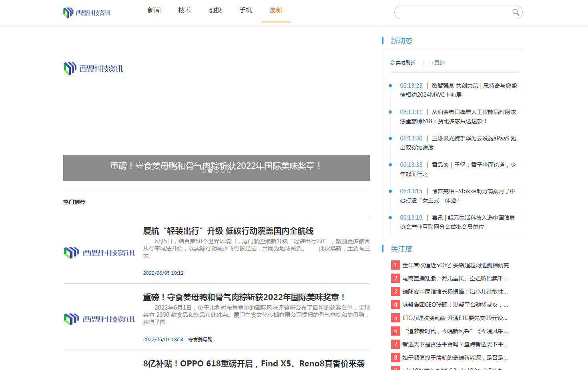This screenshot has width=588, height=370.
Task: Focus the header search input field
Action: click(454, 12)
